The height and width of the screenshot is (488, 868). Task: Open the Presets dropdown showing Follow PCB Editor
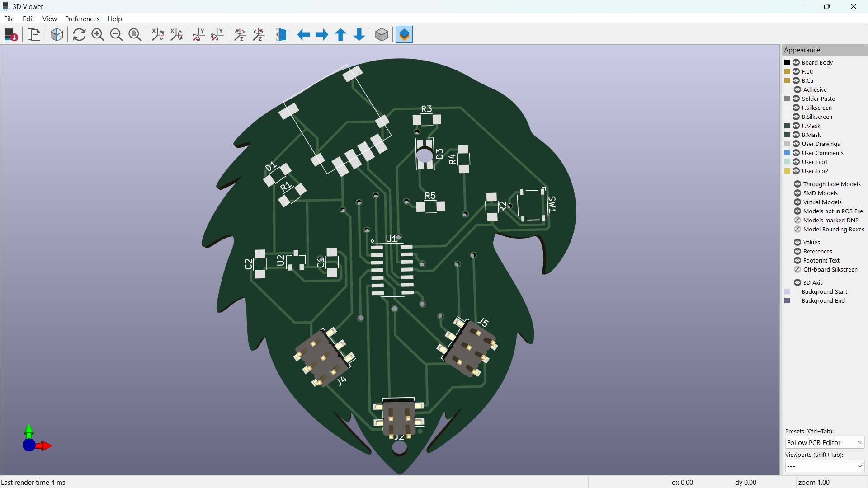825,443
